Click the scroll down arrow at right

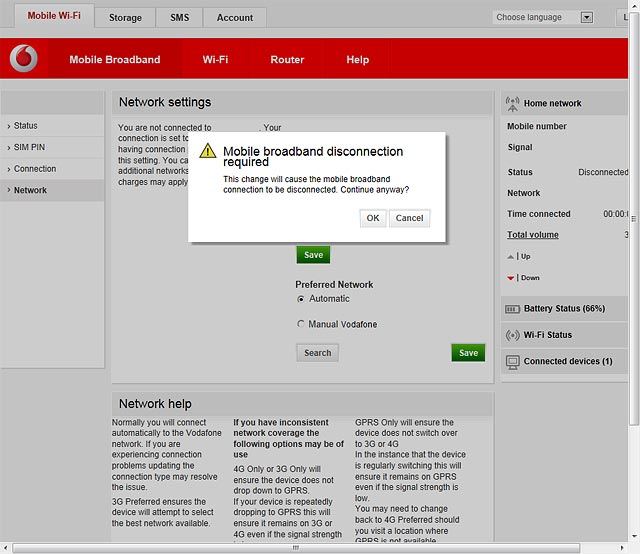[634, 536]
